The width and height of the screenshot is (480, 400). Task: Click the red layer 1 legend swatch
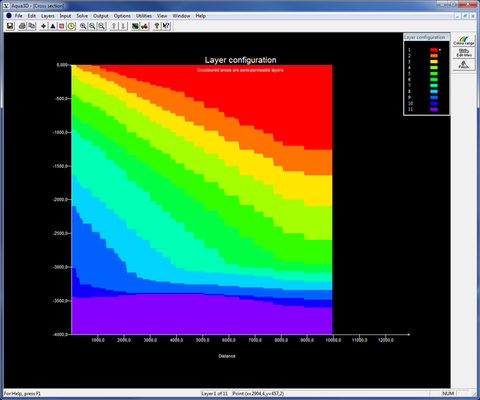434,50
